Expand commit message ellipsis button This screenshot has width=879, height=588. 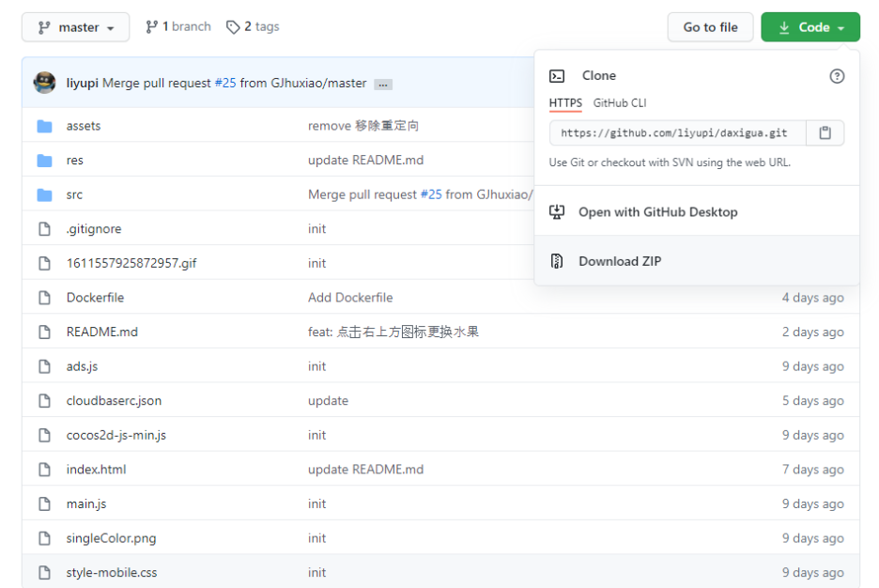click(x=383, y=85)
